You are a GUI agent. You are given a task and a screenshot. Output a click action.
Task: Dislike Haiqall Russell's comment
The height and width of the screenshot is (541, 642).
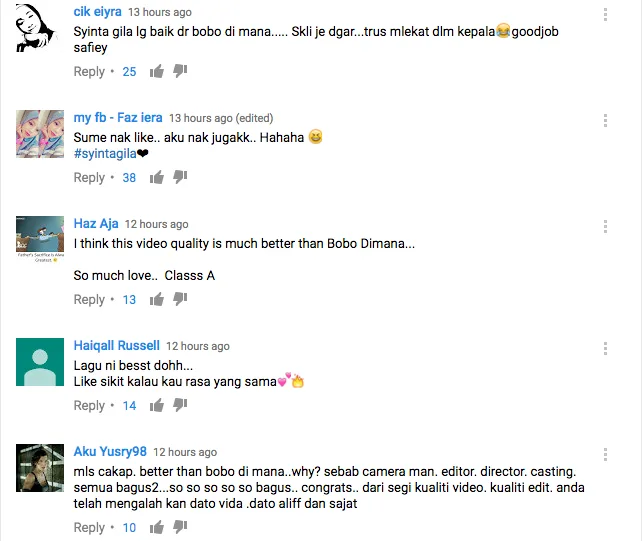(x=180, y=405)
